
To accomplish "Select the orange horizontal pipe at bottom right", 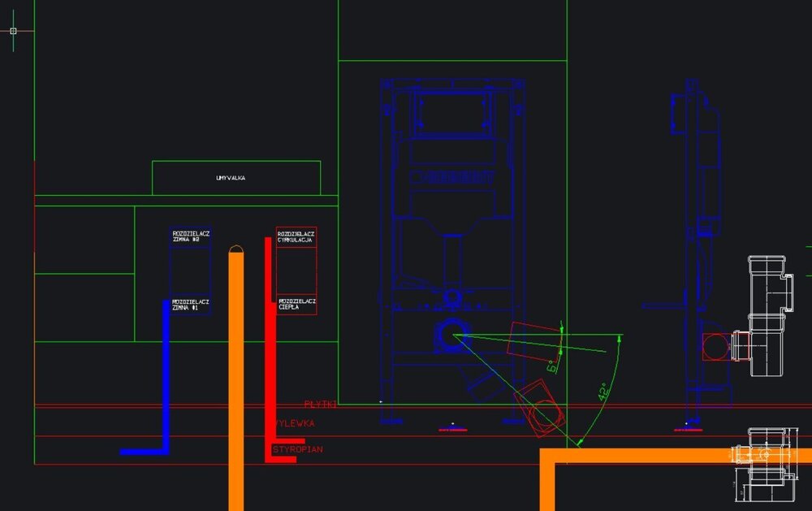I will tap(674, 455).
